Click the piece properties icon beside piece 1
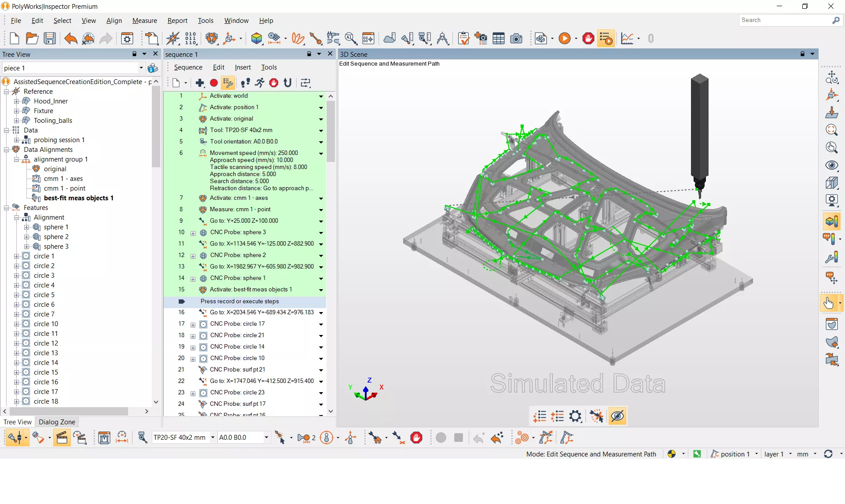 (x=153, y=68)
